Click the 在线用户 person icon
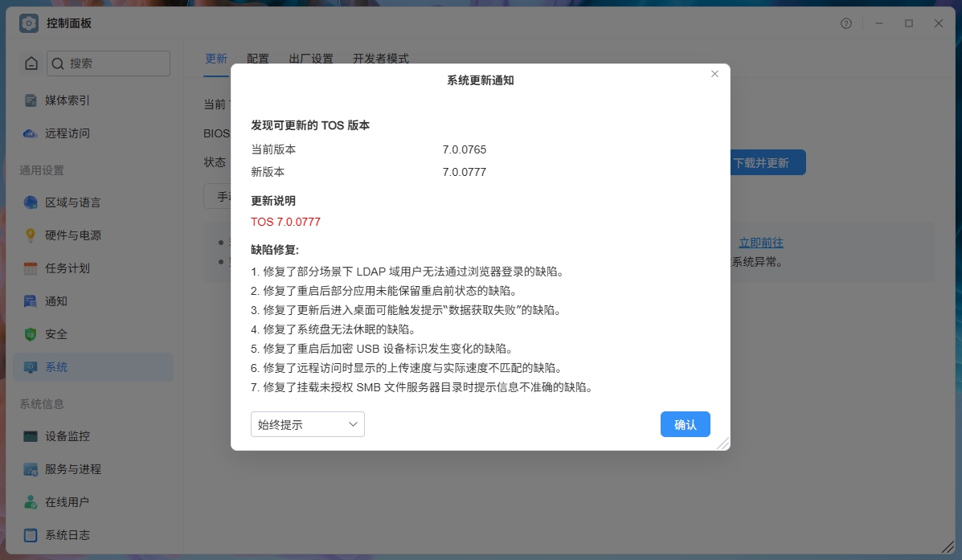This screenshot has width=962, height=560. click(30, 501)
